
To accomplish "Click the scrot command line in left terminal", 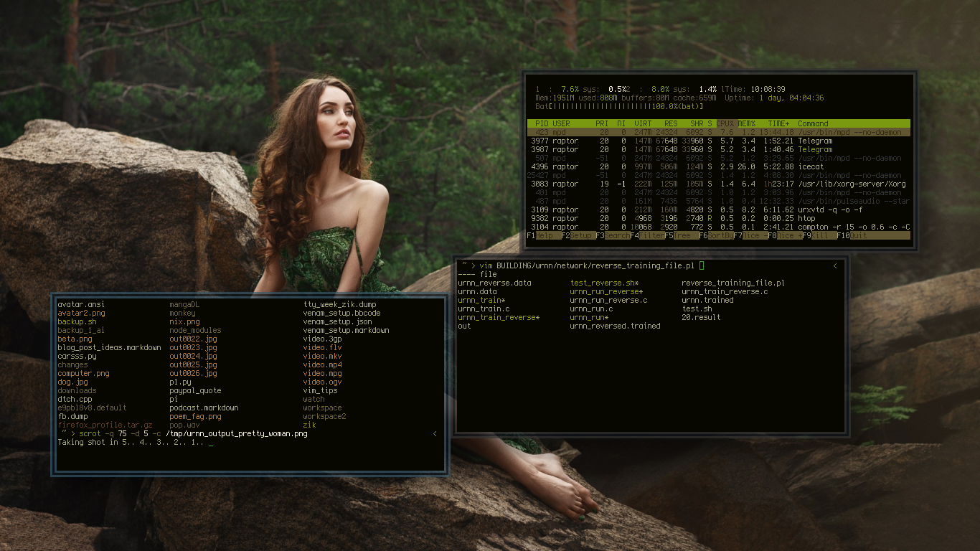I will click(193, 433).
